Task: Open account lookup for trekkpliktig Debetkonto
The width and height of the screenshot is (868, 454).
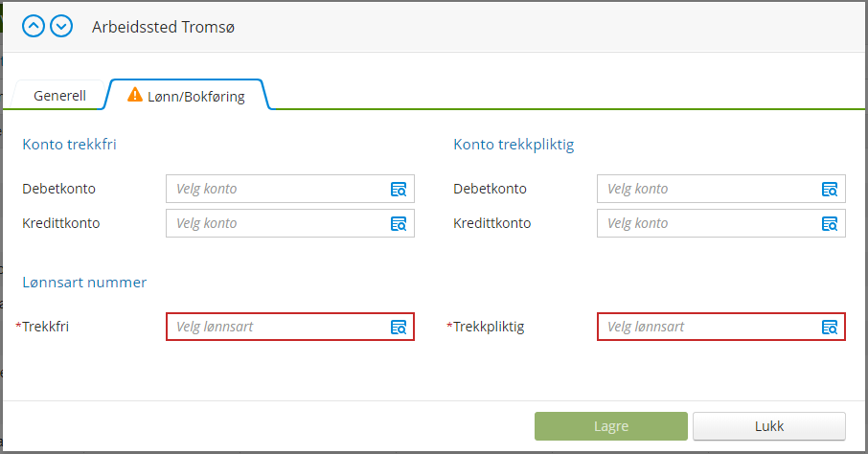Action: tap(830, 190)
